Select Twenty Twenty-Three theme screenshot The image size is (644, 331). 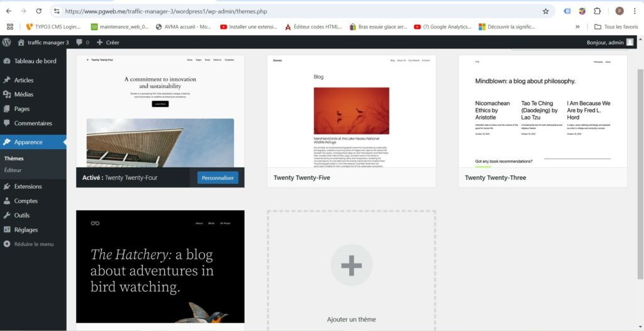pos(543,111)
